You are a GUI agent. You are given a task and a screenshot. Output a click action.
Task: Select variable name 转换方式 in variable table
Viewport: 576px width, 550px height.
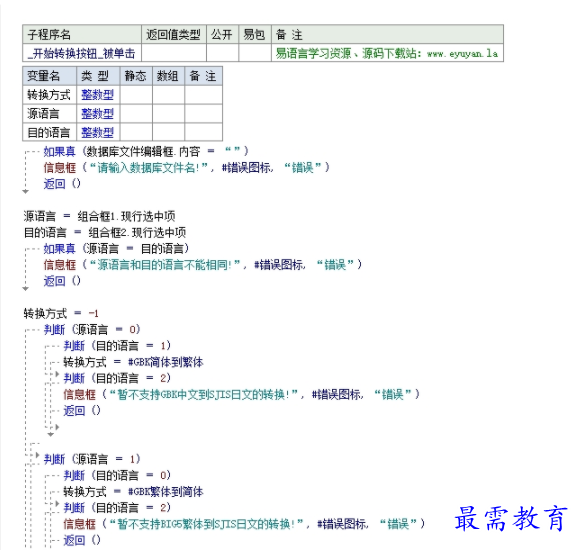tap(49, 95)
